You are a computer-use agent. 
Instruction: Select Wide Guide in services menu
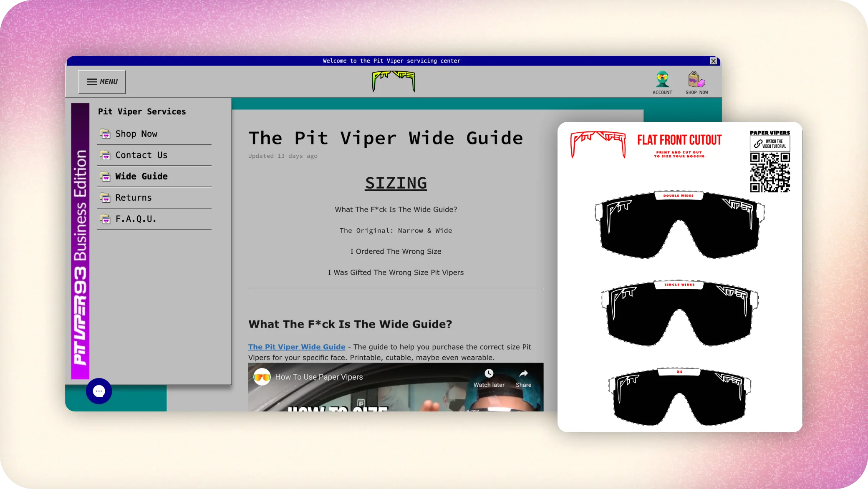click(x=154, y=176)
